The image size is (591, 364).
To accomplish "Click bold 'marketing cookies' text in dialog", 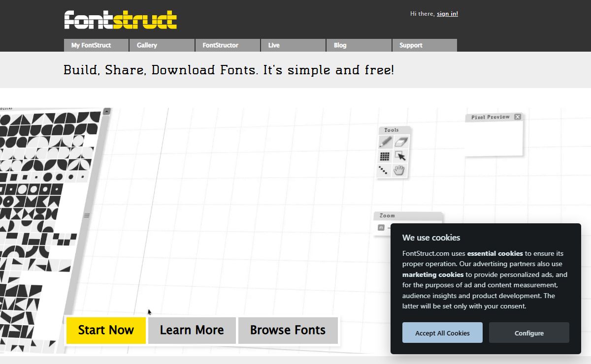I will (x=433, y=274).
